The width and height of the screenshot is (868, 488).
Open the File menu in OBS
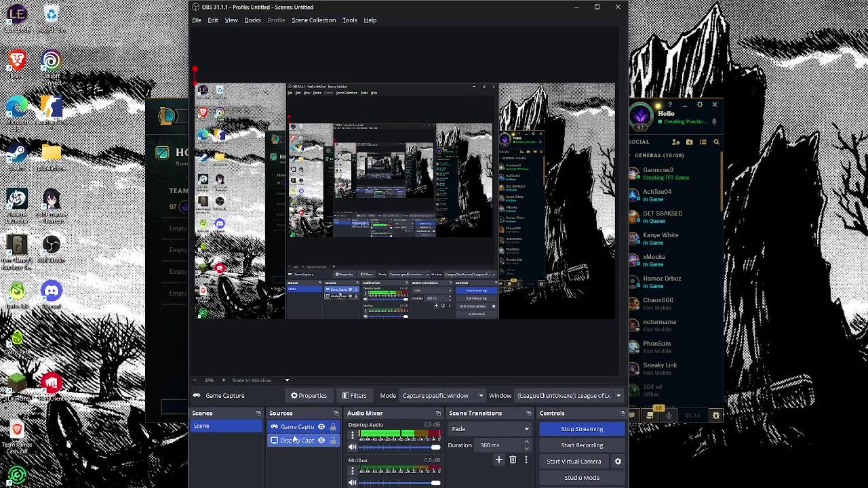[x=197, y=20]
